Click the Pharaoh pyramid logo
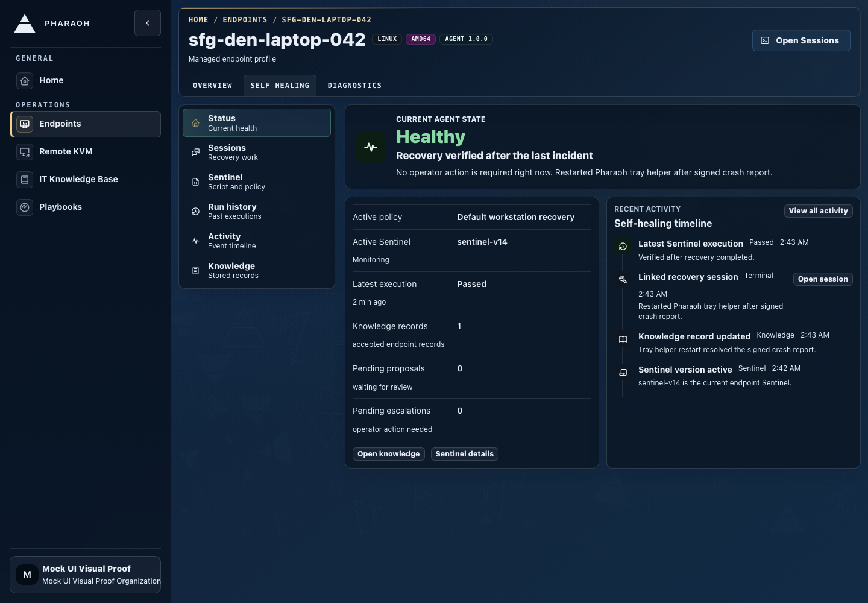The image size is (868, 603). tap(25, 24)
